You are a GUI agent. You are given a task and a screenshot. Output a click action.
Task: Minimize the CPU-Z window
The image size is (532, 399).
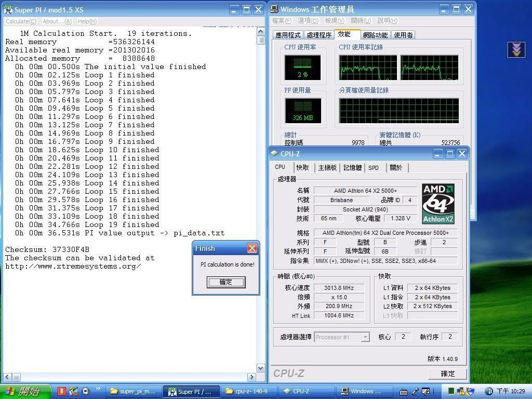[437, 154]
